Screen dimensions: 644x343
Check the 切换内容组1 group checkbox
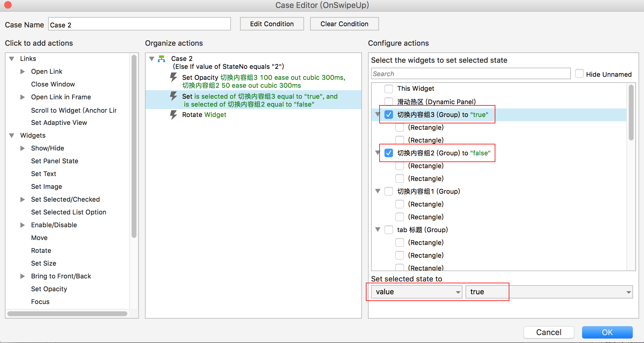click(388, 192)
